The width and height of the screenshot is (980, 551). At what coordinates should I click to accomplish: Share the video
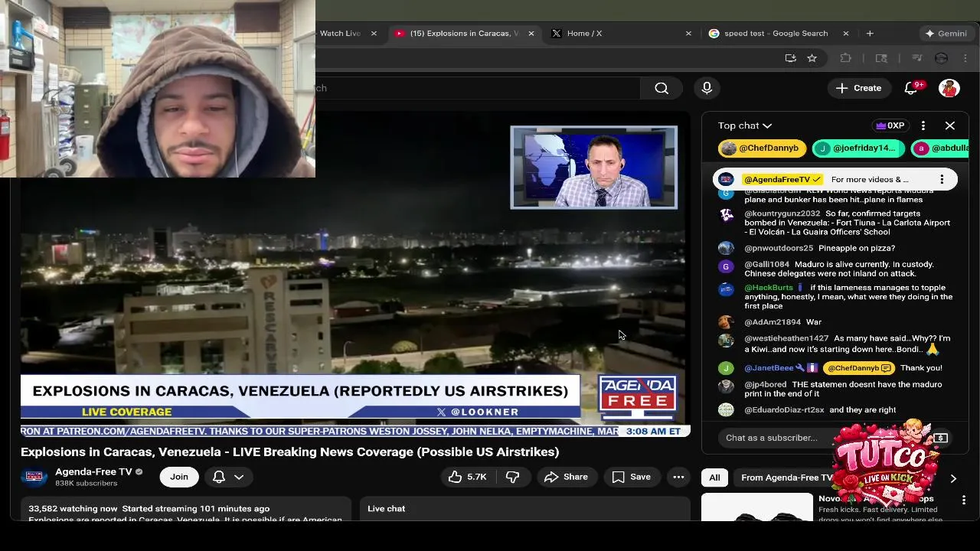(566, 477)
